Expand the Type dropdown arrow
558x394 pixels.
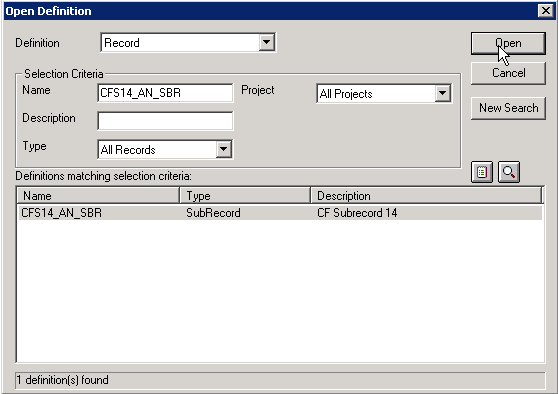click(223, 149)
